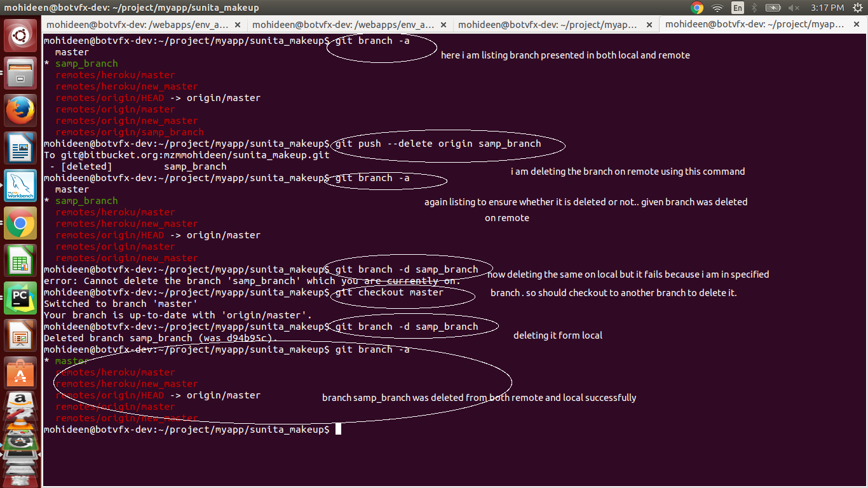Open the battery status indicator
The height and width of the screenshot is (488, 868).
[773, 8]
